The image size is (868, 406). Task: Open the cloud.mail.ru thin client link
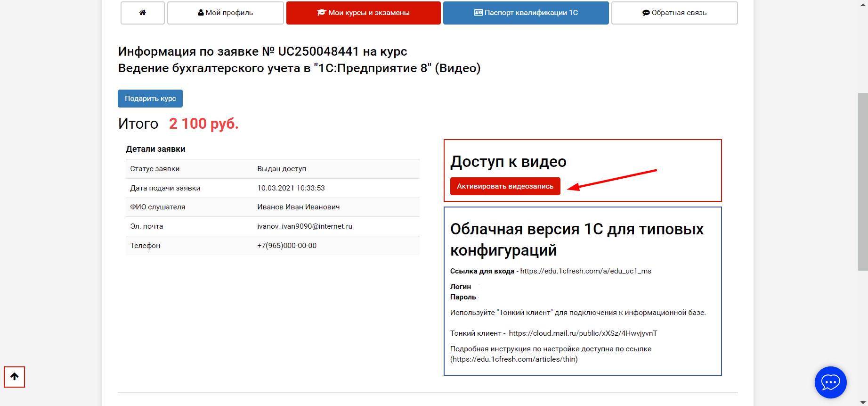[x=583, y=333]
